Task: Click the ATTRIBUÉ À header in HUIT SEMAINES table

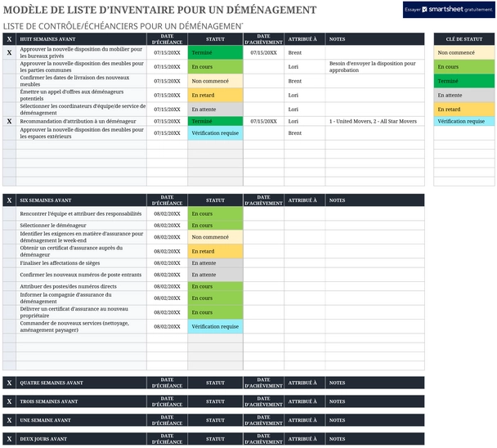Action: [305, 39]
